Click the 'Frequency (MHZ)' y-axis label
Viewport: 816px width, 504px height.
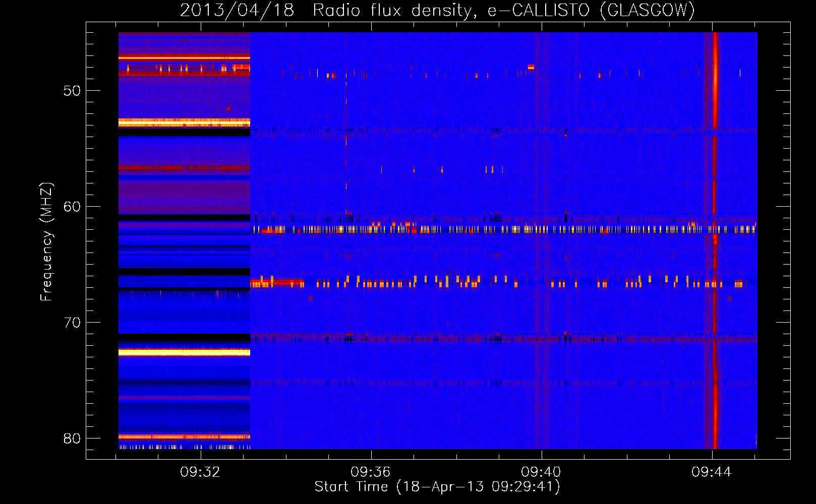pos(46,242)
